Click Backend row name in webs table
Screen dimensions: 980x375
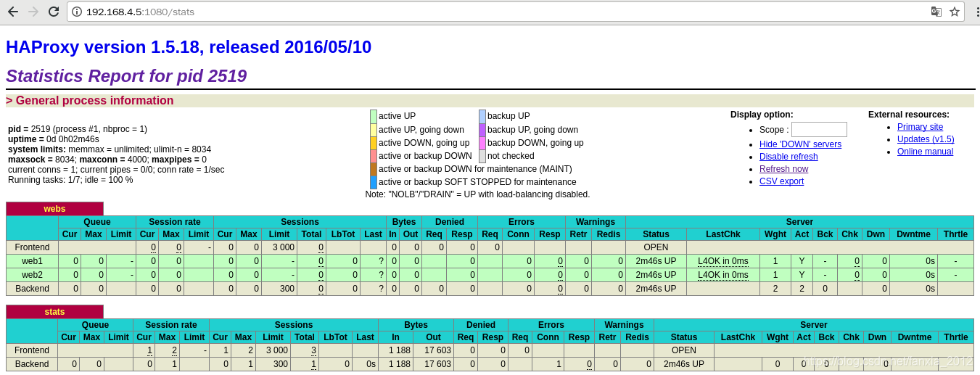tap(32, 289)
